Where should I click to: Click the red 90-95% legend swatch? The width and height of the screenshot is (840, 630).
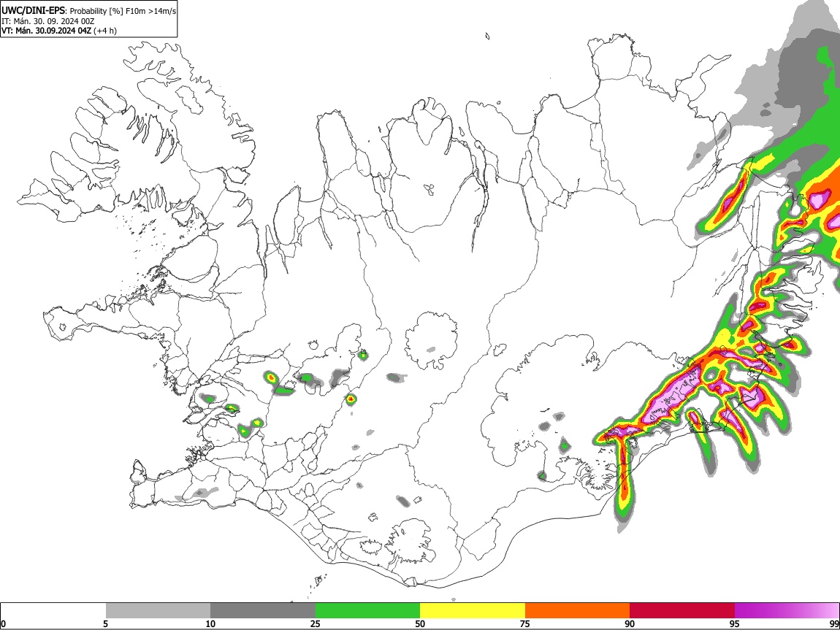click(682, 611)
